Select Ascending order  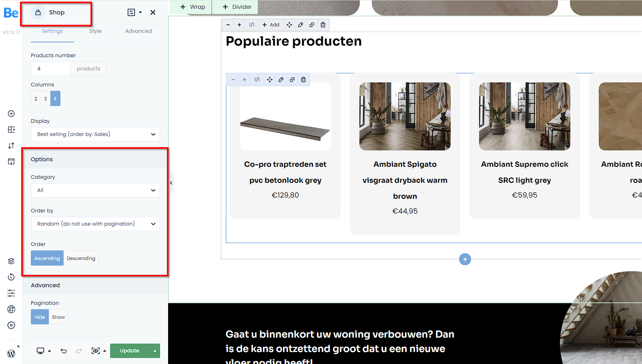[x=47, y=258]
